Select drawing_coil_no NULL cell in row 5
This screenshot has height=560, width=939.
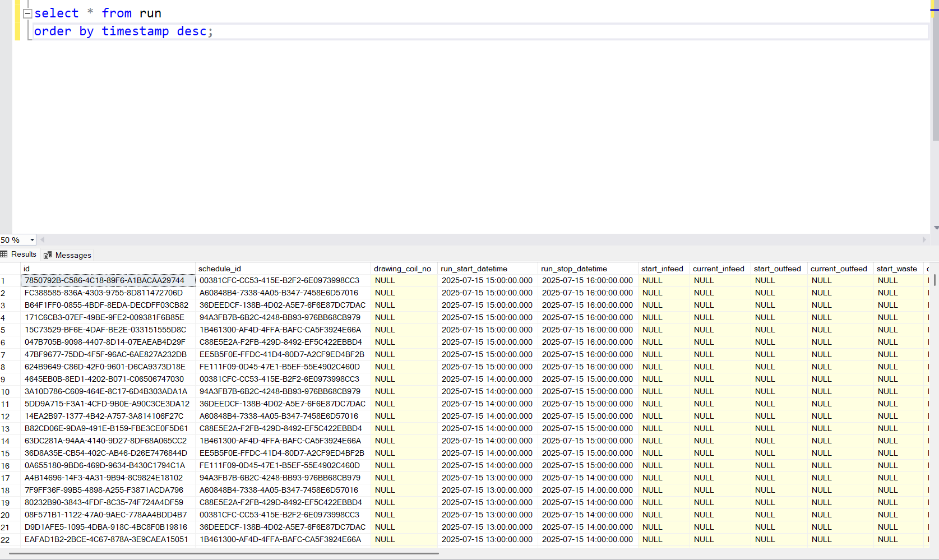click(404, 330)
